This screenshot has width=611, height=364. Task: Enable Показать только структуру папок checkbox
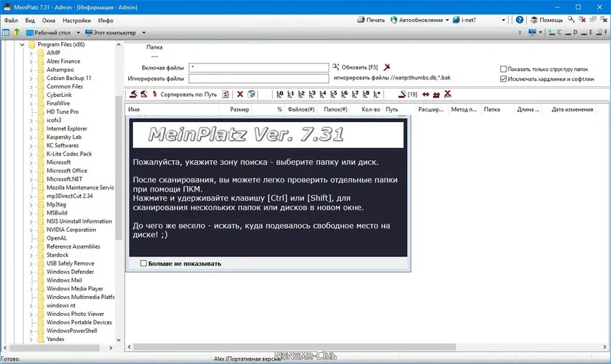click(503, 69)
